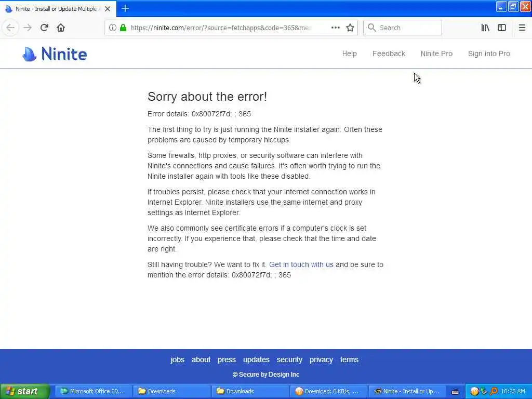Open the updates footer link
This screenshot has height=399, width=532.
click(x=256, y=360)
